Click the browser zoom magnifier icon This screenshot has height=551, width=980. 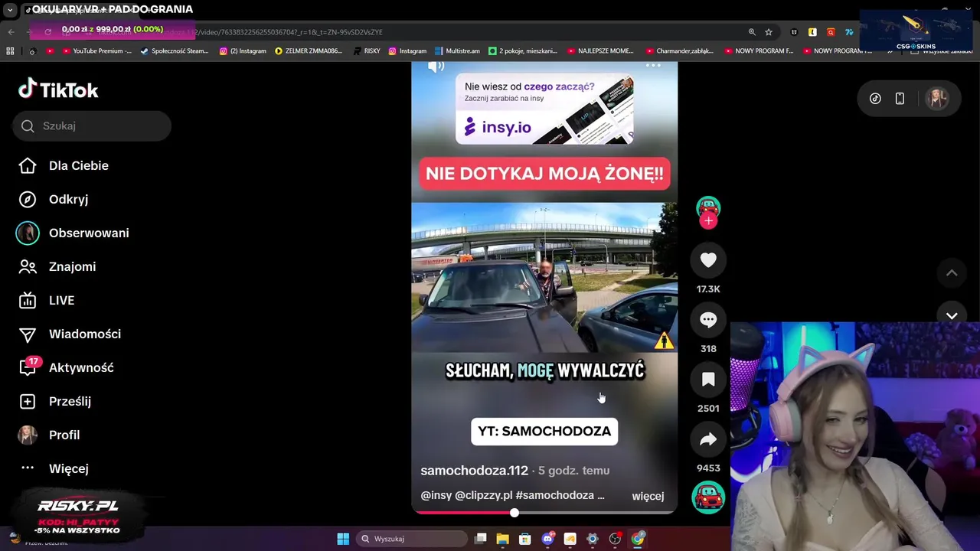pyautogui.click(x=752, y=32)
